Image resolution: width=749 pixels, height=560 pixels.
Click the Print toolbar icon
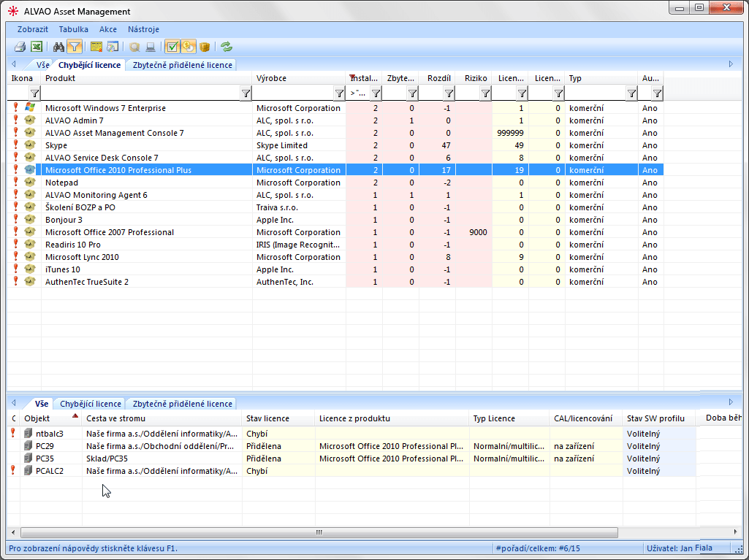pos(20,47)
